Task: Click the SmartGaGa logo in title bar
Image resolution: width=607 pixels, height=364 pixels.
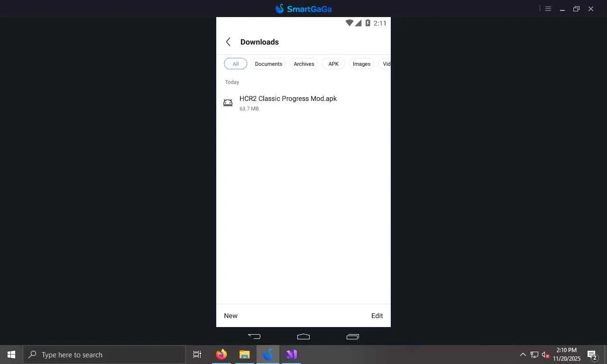Action: [x=303, y=9]
